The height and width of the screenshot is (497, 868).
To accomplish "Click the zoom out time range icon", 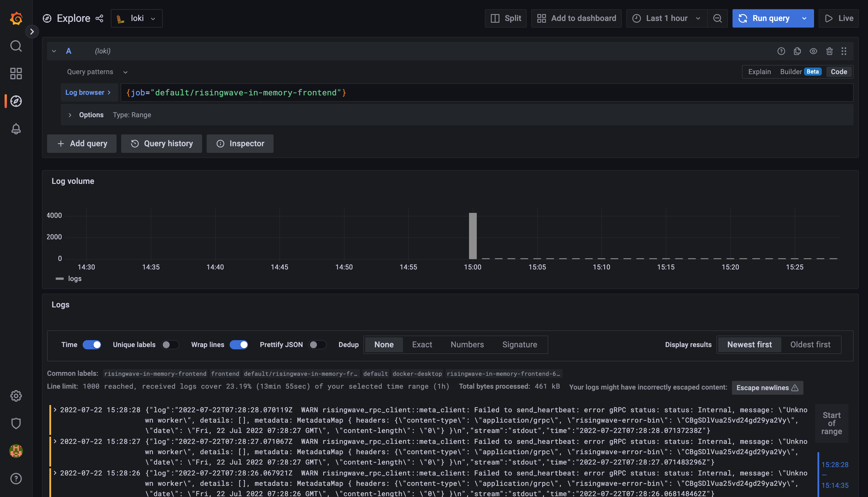I will 717,18.
